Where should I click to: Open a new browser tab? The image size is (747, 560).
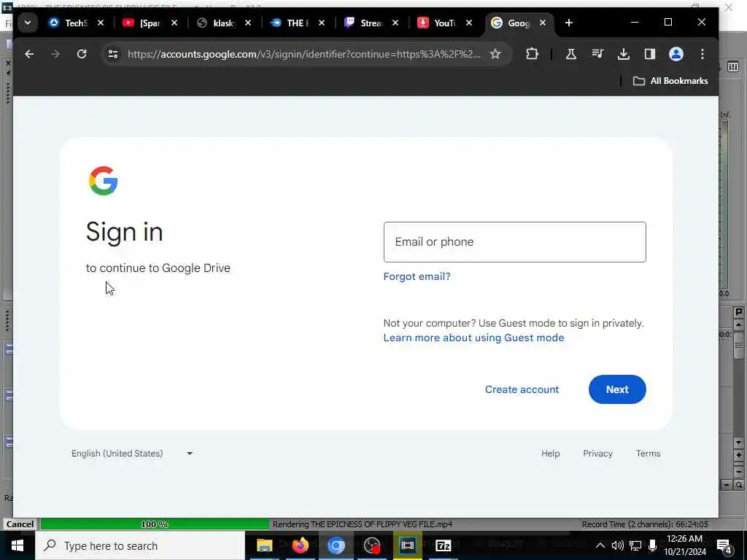click(x=569, y=23)
